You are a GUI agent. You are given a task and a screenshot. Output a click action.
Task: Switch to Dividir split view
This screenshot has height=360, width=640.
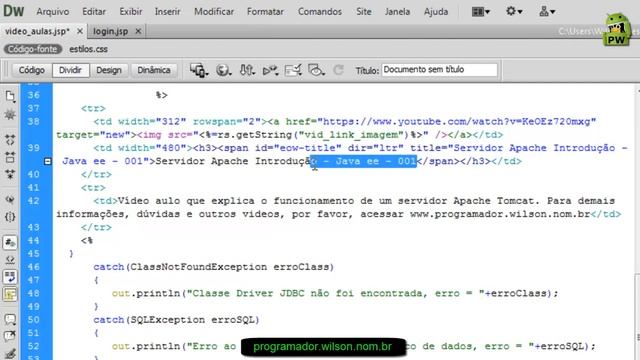tap(70, 70)
